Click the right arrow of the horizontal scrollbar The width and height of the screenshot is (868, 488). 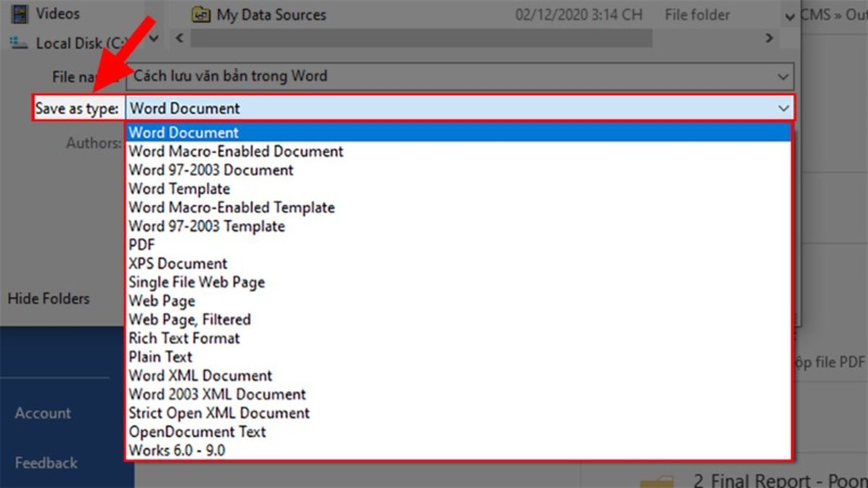pyautogui.click(x=768, y=38)
